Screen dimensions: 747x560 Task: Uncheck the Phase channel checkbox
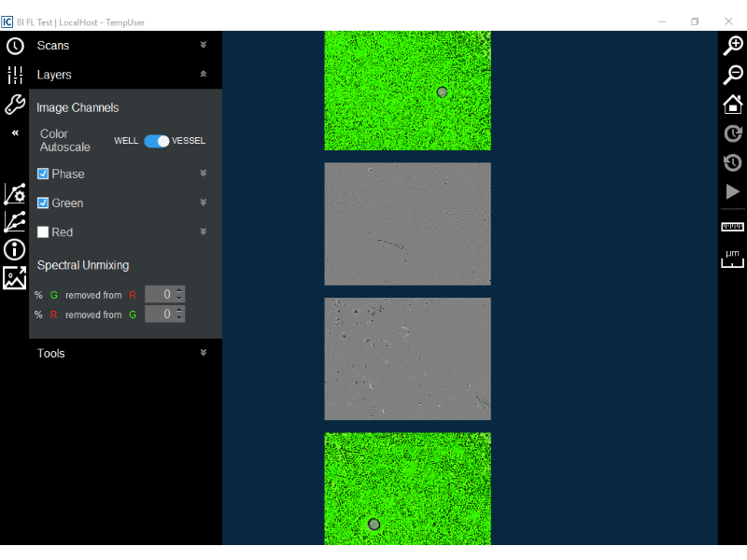[x=43, y=174]
